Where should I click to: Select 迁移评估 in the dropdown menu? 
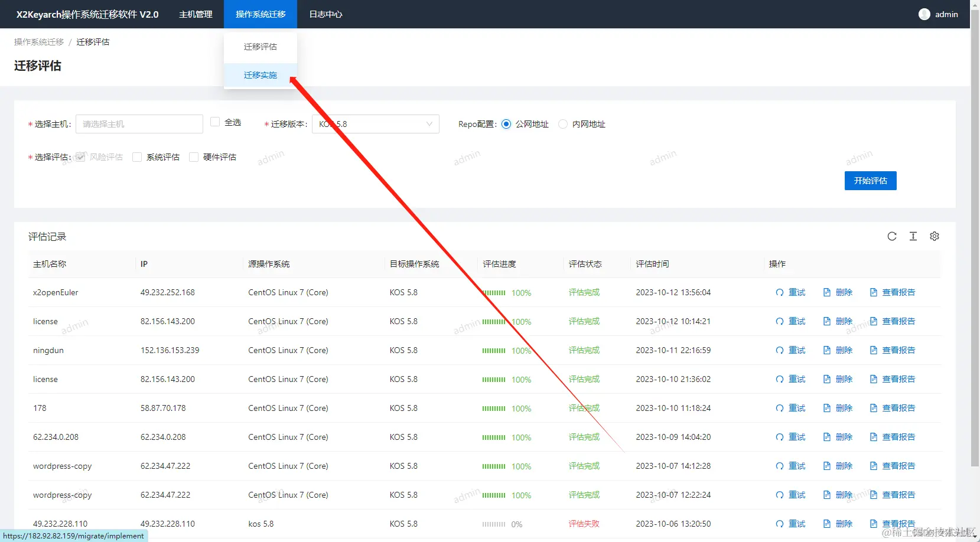261,47
